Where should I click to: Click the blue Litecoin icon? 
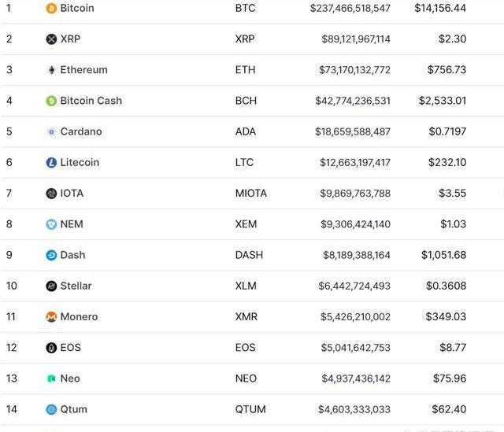click(x=51, y=163)
